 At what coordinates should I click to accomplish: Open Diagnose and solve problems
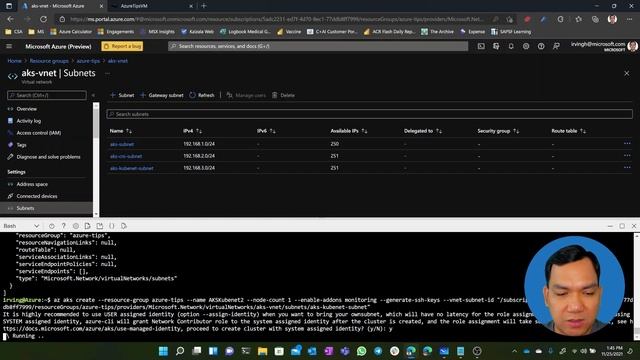(48, 157)
